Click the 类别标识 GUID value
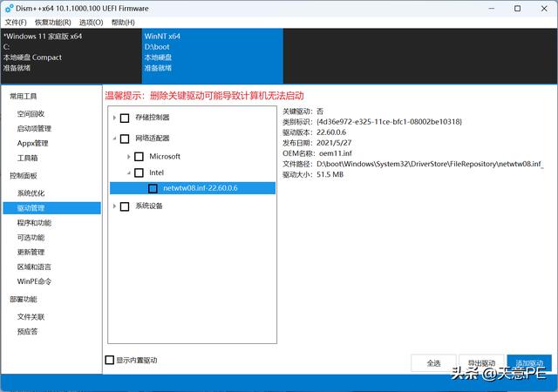The image size is (558, 392). point(390,122)
